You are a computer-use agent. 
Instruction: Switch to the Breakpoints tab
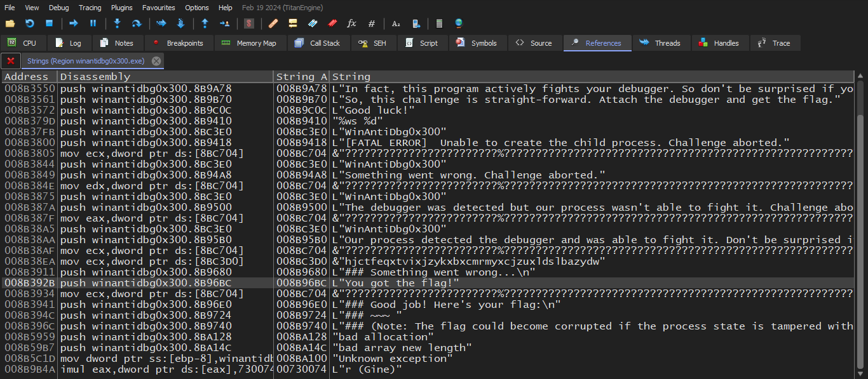point(178,43)
